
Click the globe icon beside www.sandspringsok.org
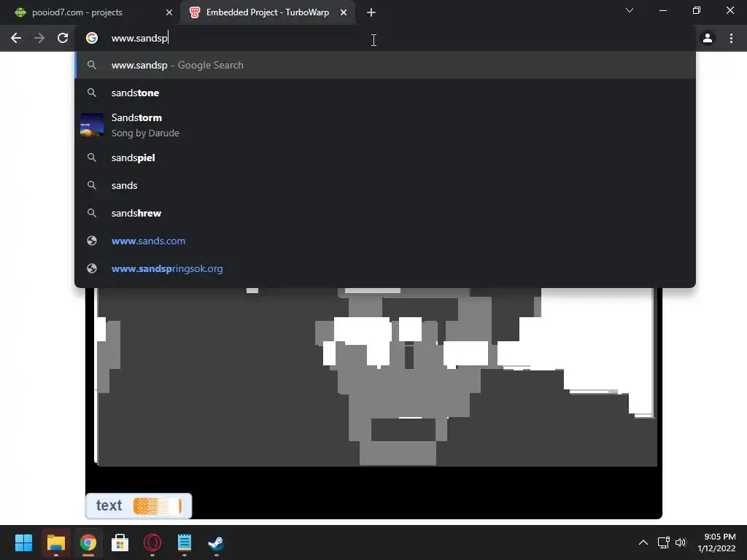pyautogui.click(x=92, y=268)
